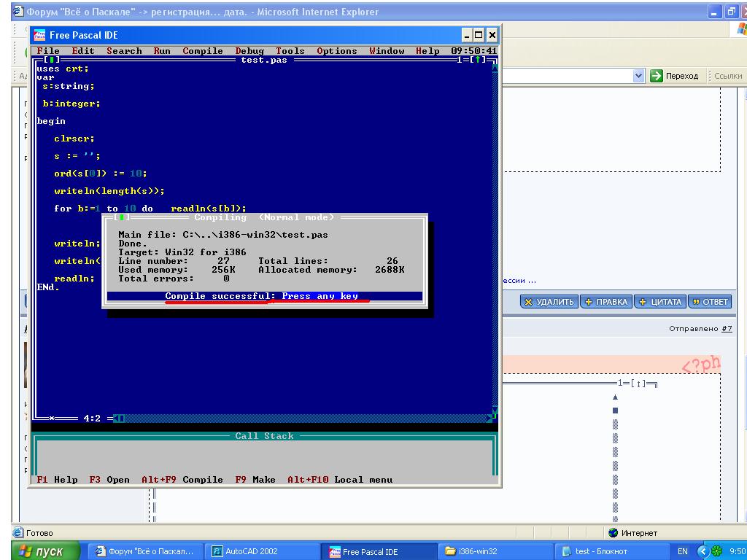Click the ЦИТАТА quote button
747x560 pixels.
pyautogui.click(x=659, y=302)
